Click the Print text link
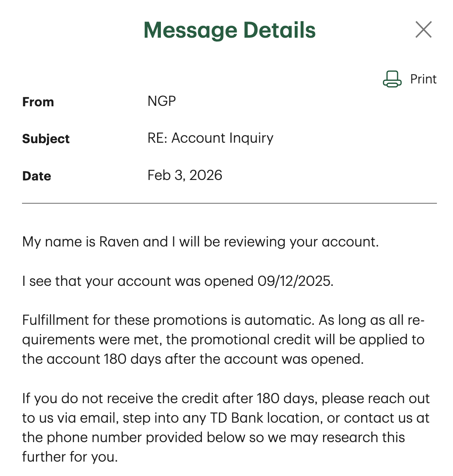This screenshot has width=453, height=476. click(423, 79)
